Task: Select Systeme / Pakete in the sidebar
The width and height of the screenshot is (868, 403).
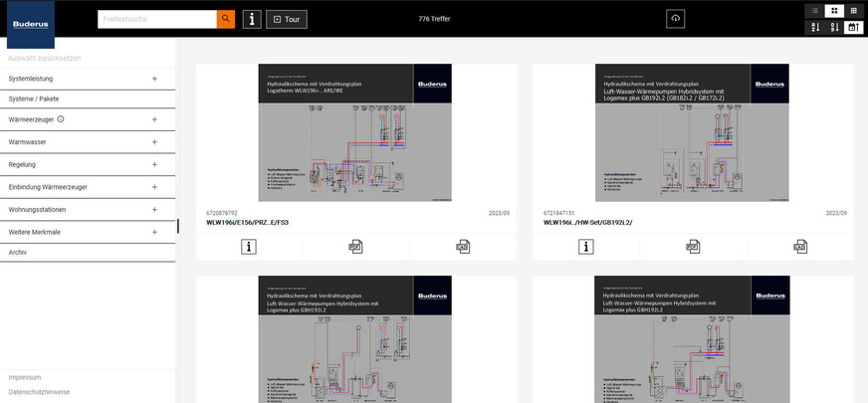Action: (x=34, y=99)
